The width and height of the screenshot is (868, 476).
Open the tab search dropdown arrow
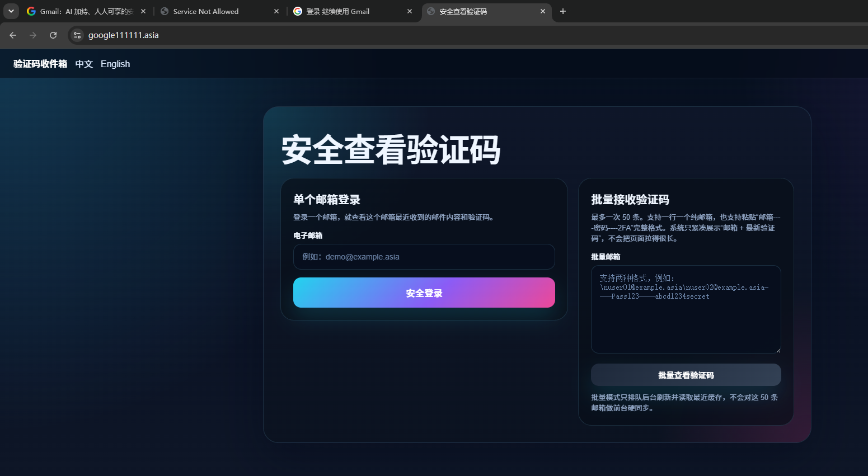click(11, 11)
